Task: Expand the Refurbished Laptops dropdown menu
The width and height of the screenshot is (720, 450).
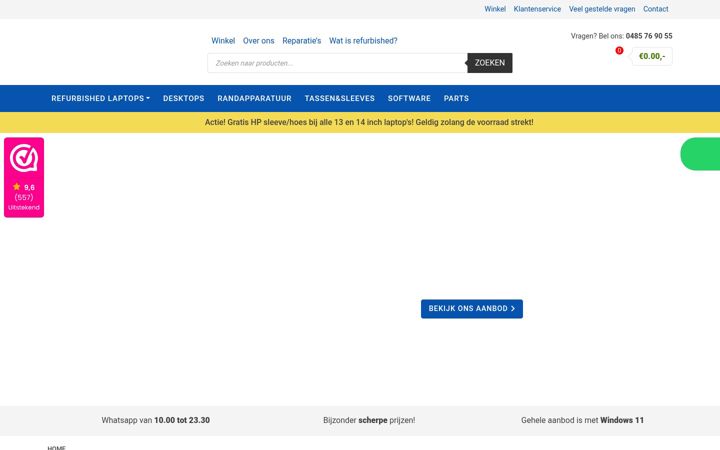Action: click(101, 98)
